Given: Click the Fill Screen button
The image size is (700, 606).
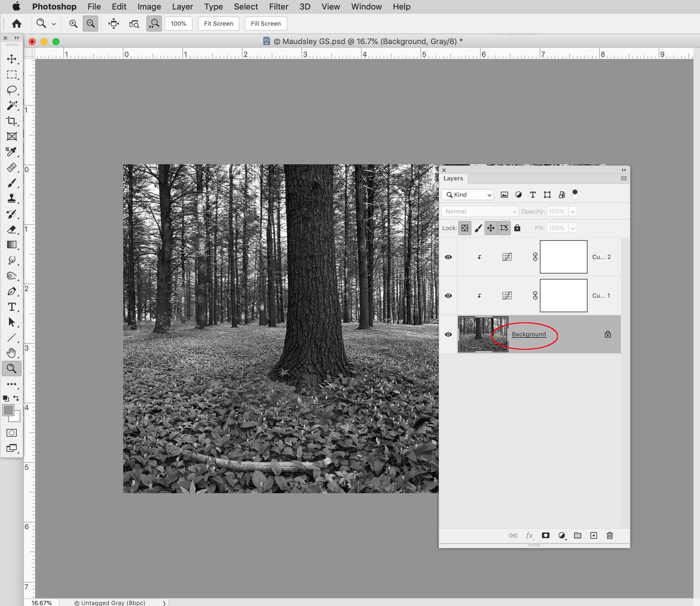Looking at the screenshot, I should point(266,24).
